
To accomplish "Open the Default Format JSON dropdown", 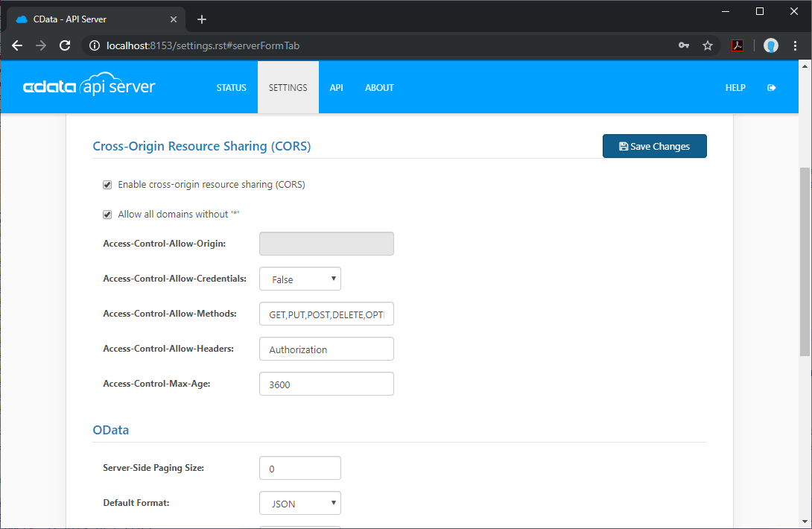I will [x=300, y=504].
